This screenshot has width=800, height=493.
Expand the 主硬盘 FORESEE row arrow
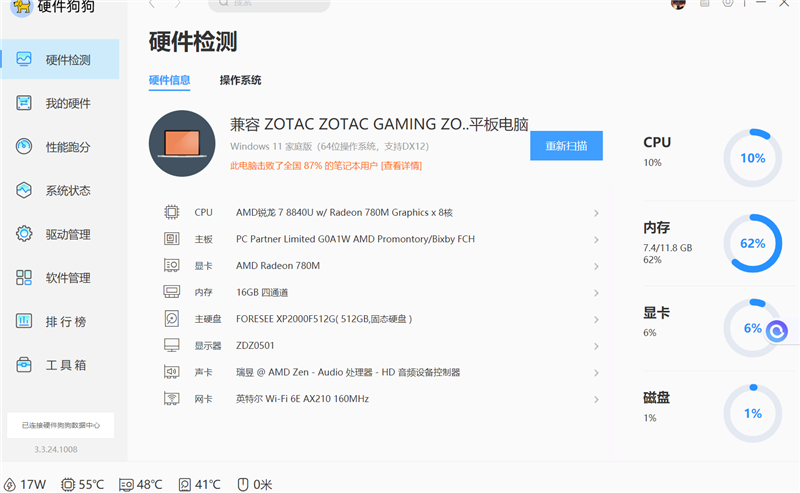(x=596, y=319)
